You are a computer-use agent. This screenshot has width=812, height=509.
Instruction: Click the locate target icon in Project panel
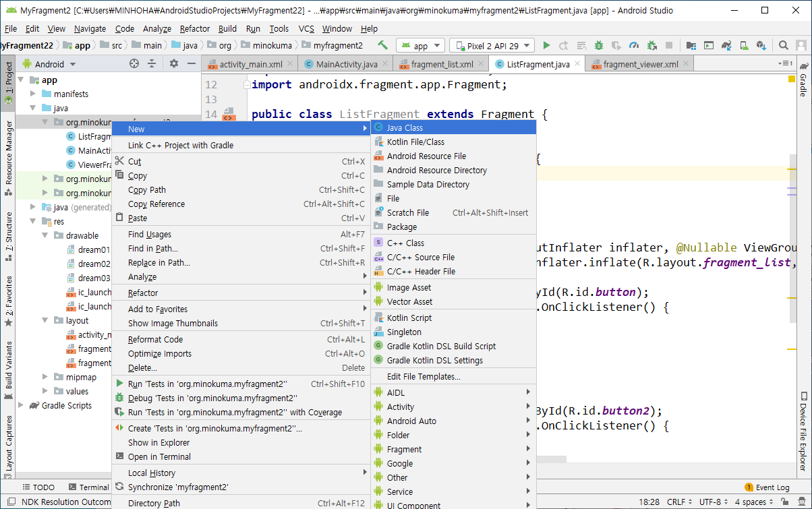pos(134,63)
